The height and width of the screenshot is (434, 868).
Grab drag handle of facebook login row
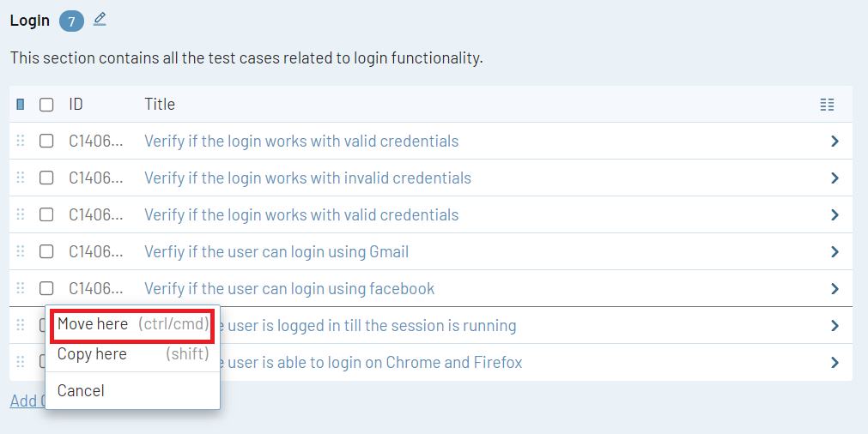21,289
